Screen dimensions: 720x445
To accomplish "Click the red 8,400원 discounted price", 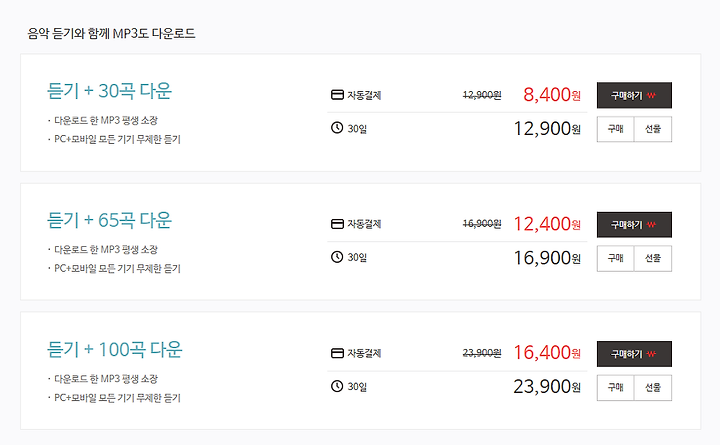I will pyautogui.click(x=552, y=95).
